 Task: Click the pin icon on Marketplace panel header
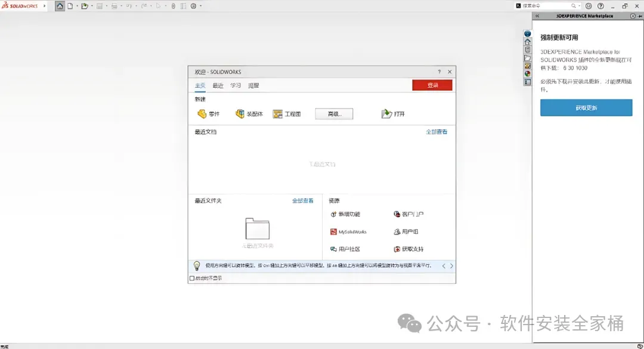pos(640,16)
